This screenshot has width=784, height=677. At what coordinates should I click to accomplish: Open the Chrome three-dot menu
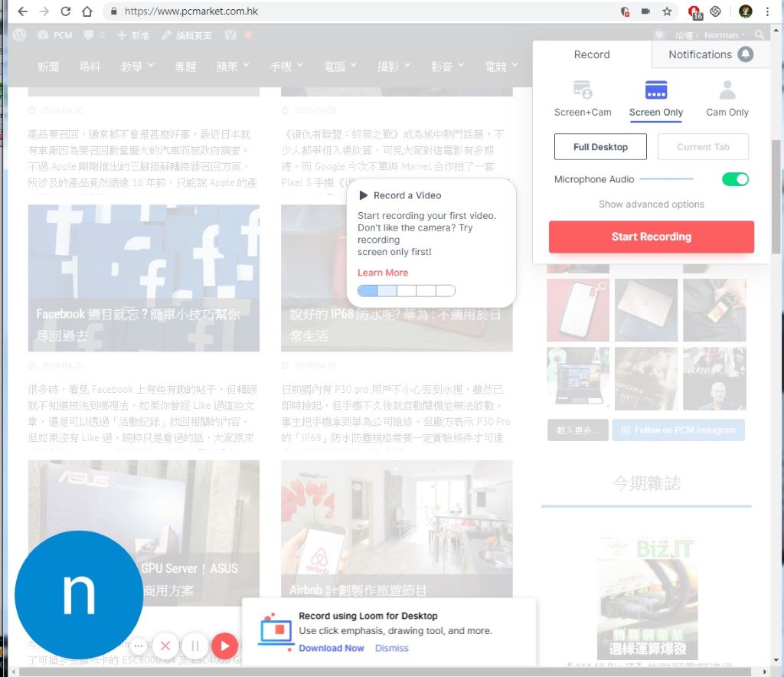767,11
